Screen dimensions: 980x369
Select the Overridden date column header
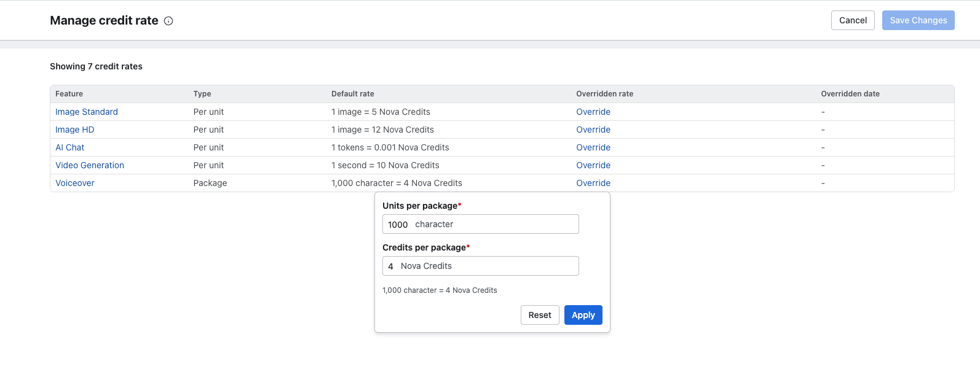(x=850, y=94)
